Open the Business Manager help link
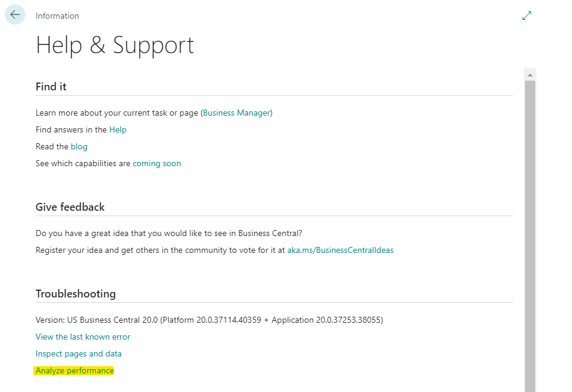 pos(237,113)
